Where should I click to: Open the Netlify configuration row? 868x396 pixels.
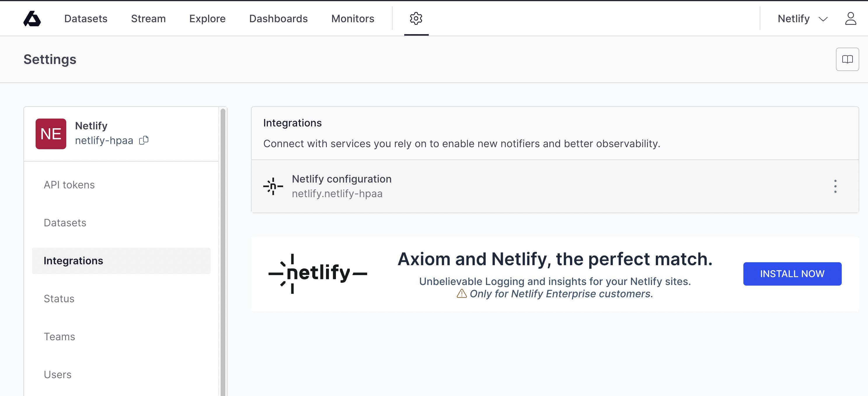tap(506, 186)
